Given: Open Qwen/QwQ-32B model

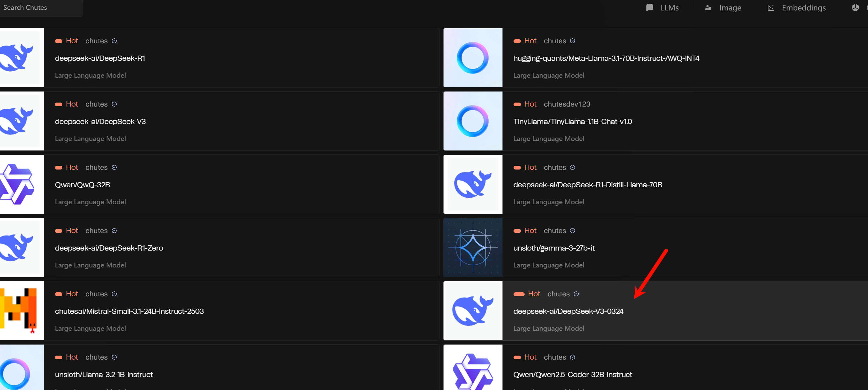Looking at the screenshot, I should click(82, 185).
